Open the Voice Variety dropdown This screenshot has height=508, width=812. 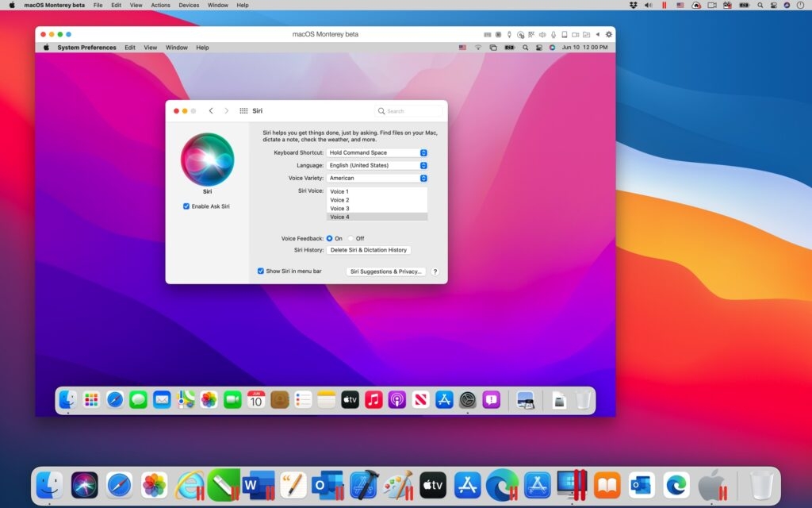coord(377,178)
